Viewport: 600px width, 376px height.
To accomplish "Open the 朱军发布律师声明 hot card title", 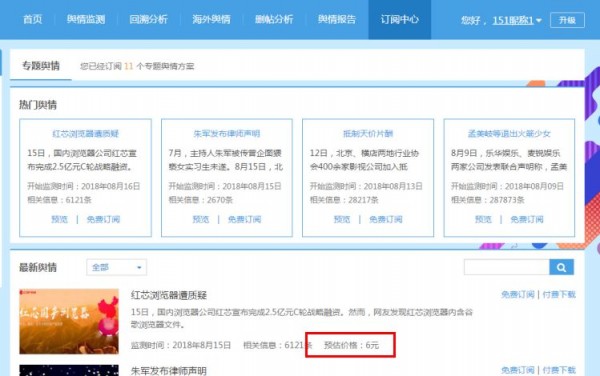I will (227, 133).
